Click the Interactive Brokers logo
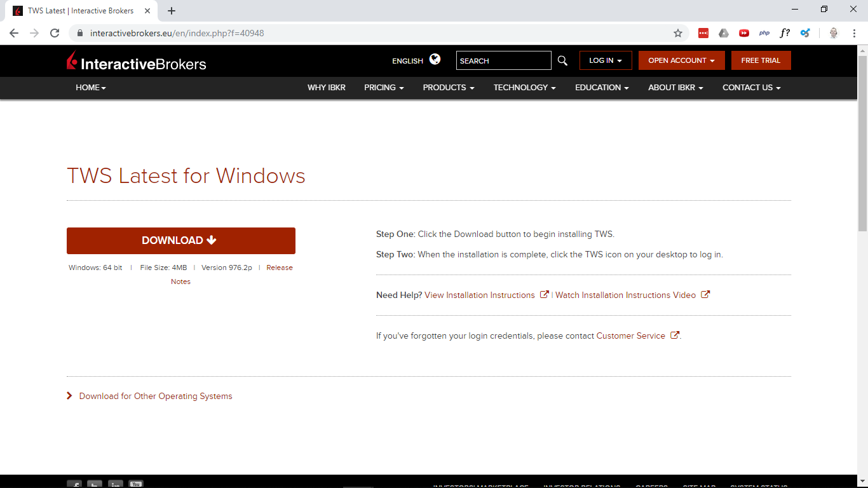Viewport: 868px width, 488px height. click(137, 61)
